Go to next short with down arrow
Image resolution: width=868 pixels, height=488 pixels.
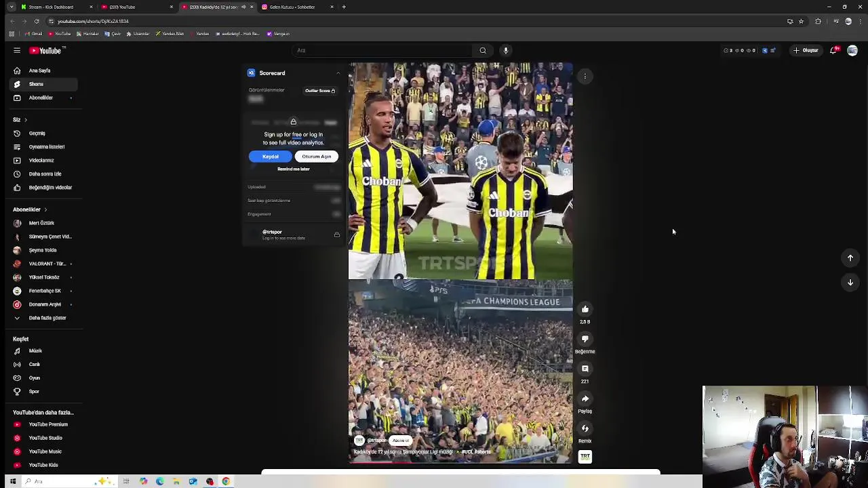pyautogui.click(x=850, y=283)
